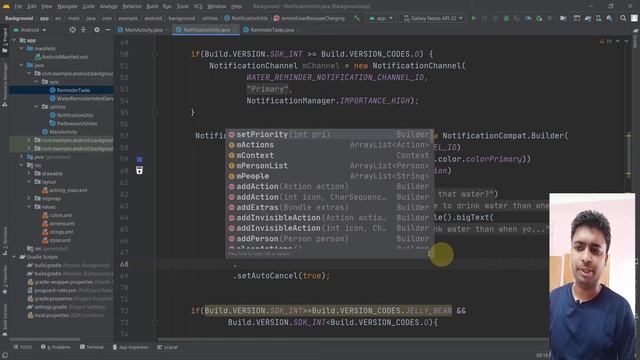Select AndroidManifest.xml in Project tree
The image size is (640, 360).
[61, 57]
